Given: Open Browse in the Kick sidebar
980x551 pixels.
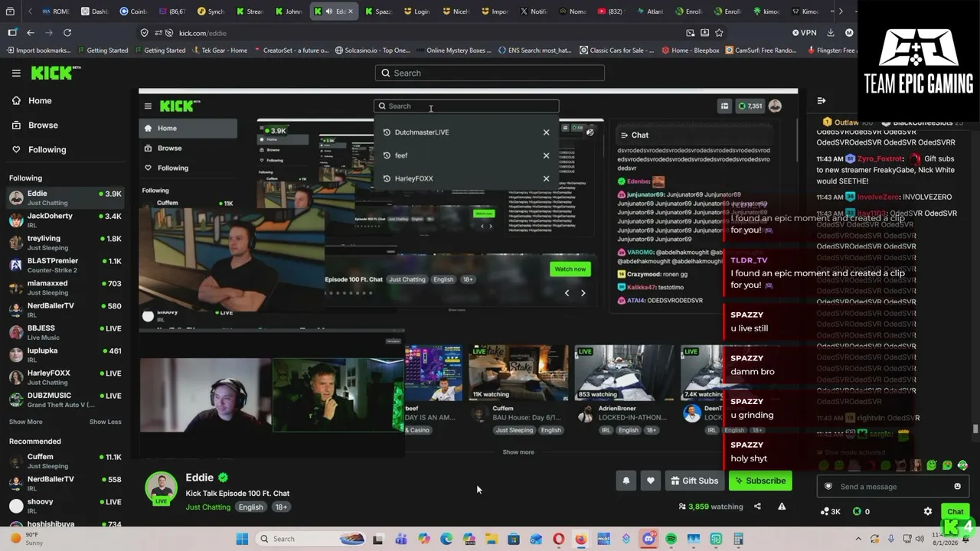Looking at the screenshot, I should point(43,125).
